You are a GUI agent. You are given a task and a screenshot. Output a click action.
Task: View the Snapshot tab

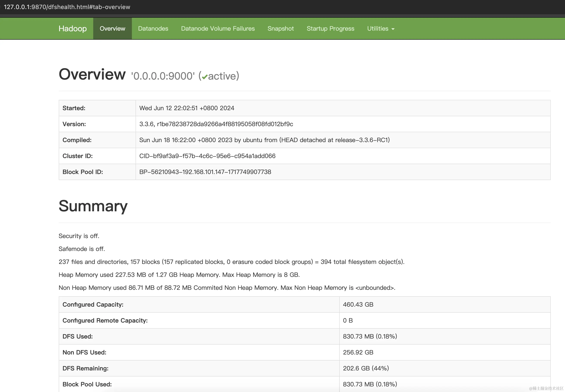(x=280, y=28)
